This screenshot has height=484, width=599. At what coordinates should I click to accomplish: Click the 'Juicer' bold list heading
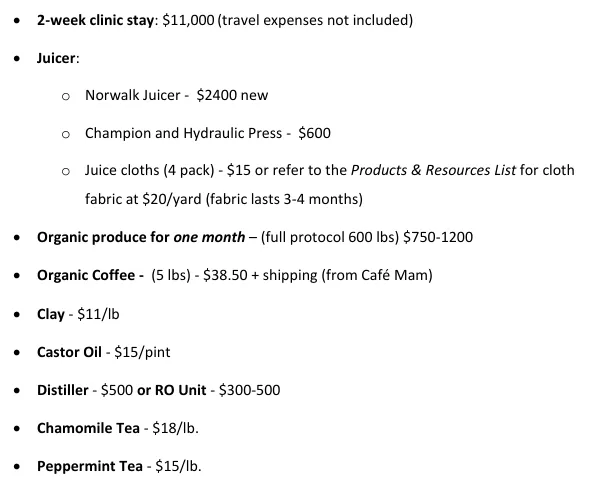[56, 58]
